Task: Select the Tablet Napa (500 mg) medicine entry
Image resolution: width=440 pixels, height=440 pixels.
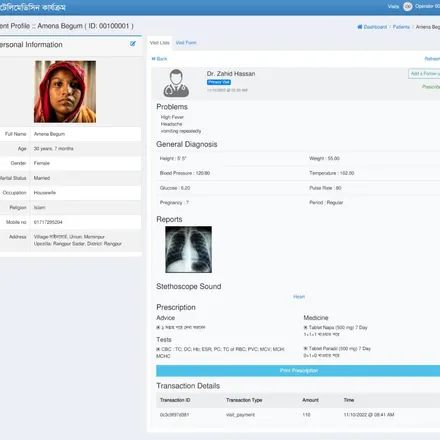Action: 335,331
